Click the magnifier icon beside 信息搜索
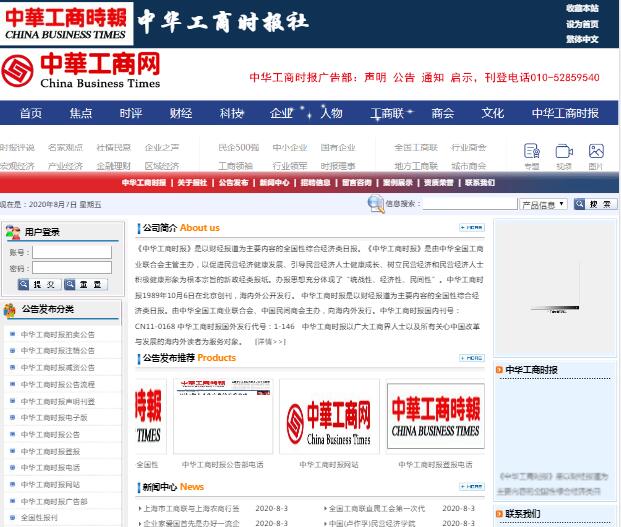This screenshot has width=621, height=527. point(375,204)
